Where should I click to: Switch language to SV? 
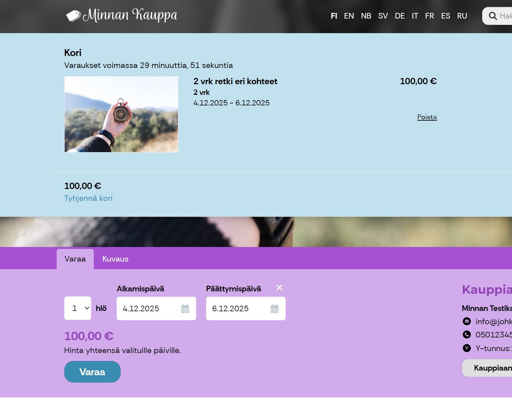point(383,16)
